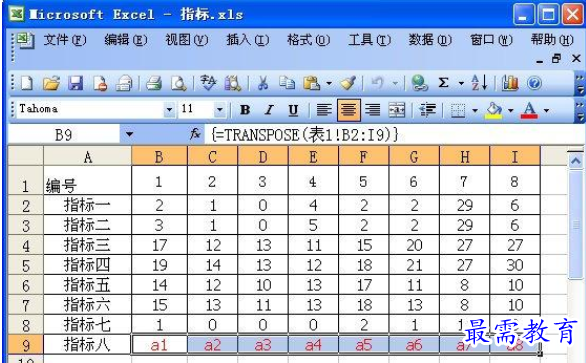Apply cell Borders icon
Image resolution: width=586 pixels, height=363 pixels.
pos(458,110)
